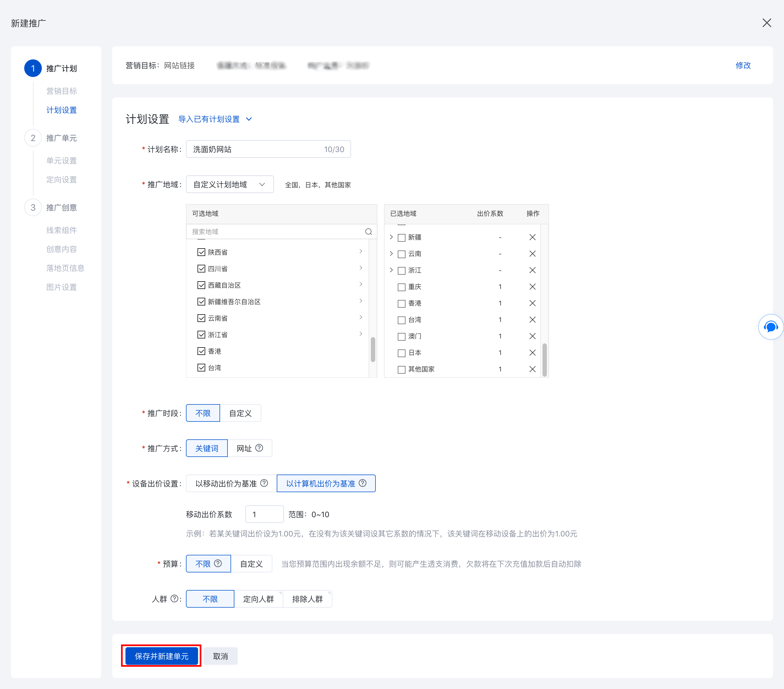Expand 云南 row in selected regions

[x=391, y=253]
